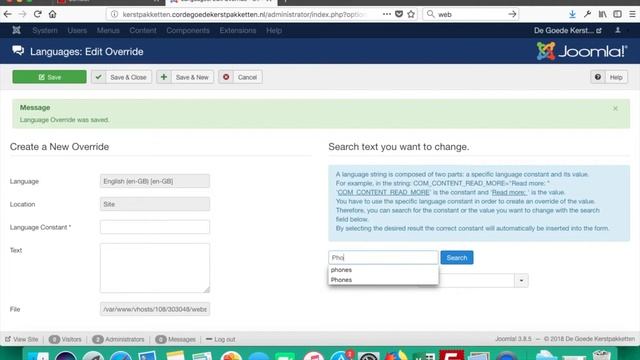Click Save & New button

185,77
